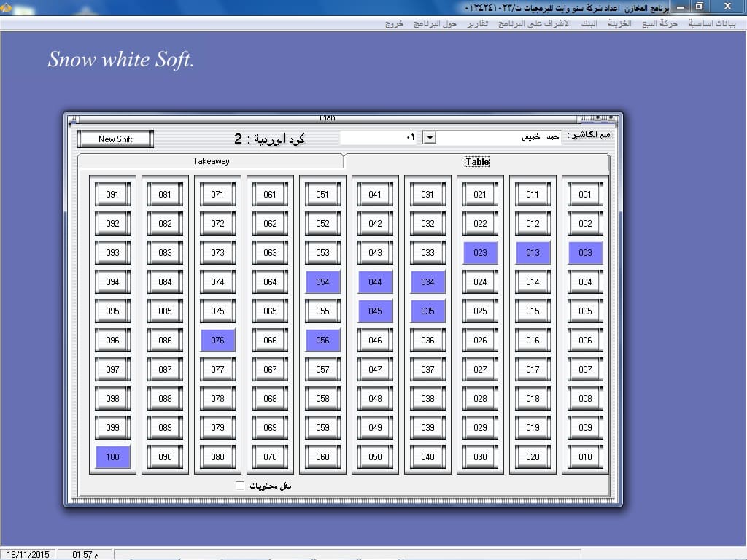Select table 055

(x=322, y=311)
